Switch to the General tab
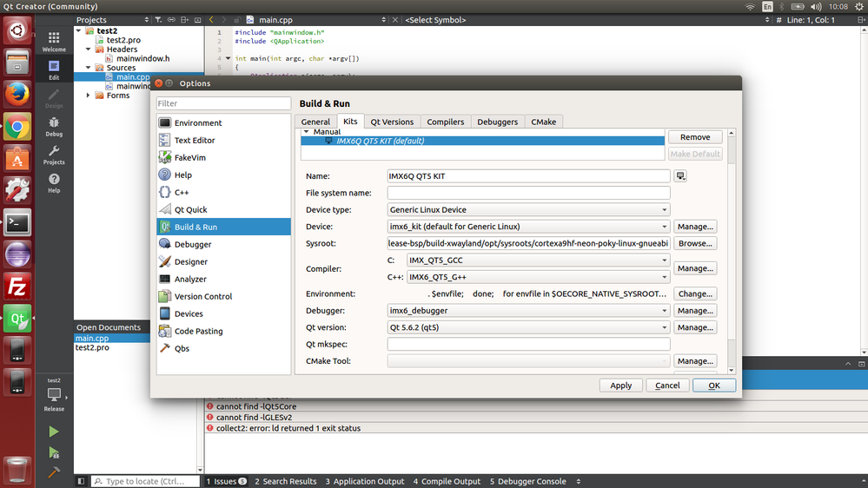 [315, 122]
